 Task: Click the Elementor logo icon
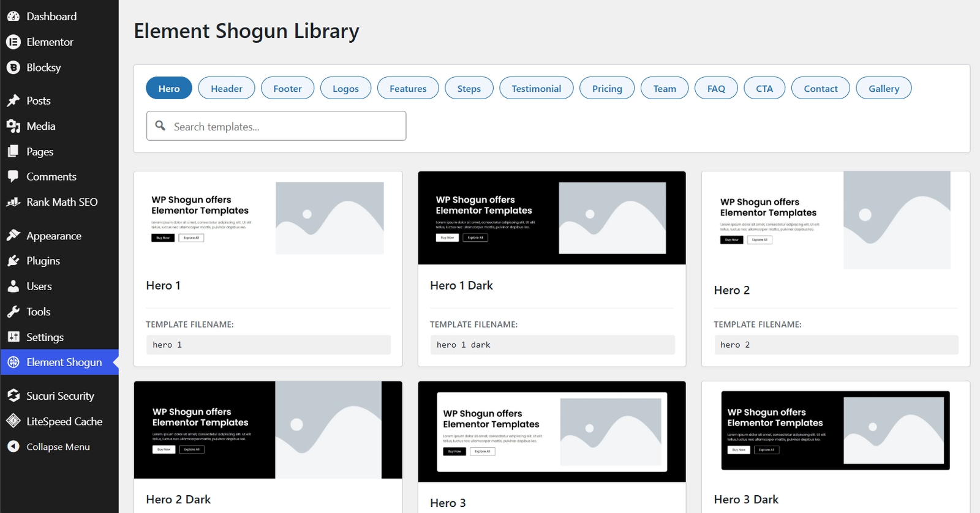click(x=13, y=42)
